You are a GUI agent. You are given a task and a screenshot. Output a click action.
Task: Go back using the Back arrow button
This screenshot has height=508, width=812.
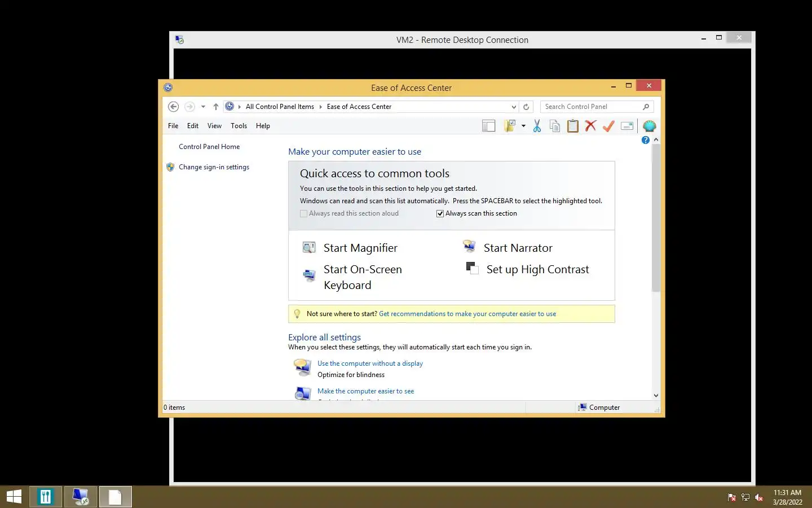(174, 107)
